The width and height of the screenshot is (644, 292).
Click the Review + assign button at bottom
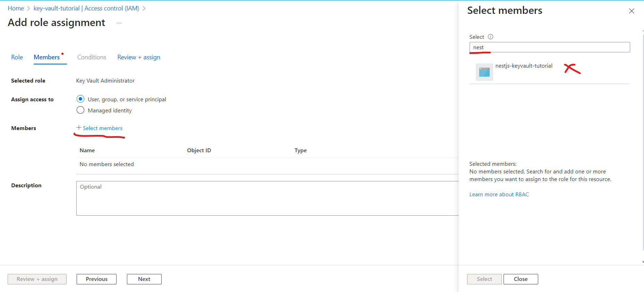pyautogui.click(x=37, y=279)
